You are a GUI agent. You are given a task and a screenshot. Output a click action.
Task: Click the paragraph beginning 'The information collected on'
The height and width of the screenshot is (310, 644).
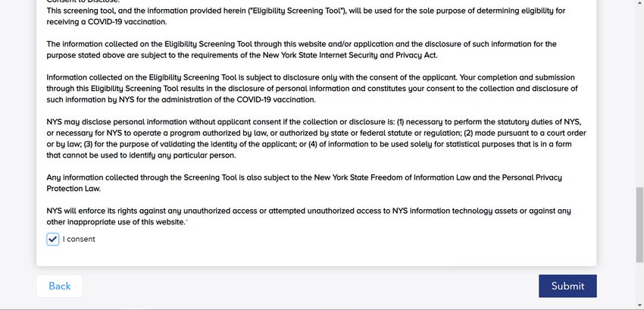pos(302,50)
